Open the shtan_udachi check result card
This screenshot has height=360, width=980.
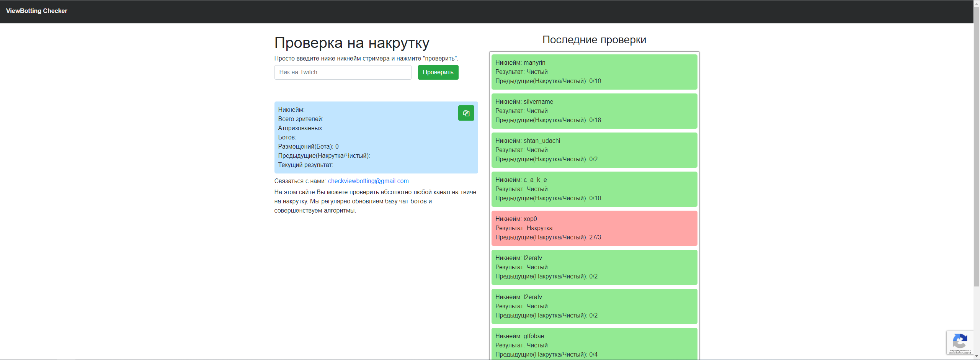pyautogui.click(x=594, y=150)
